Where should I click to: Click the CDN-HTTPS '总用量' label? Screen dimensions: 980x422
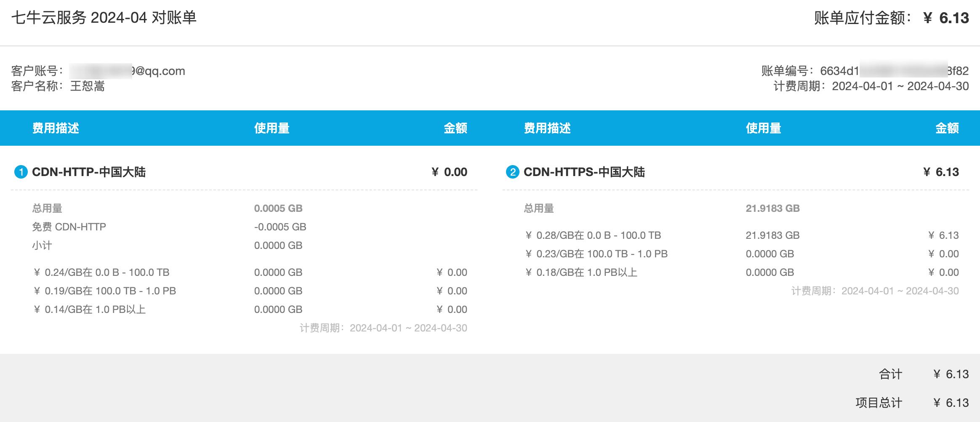coord(539,208)
